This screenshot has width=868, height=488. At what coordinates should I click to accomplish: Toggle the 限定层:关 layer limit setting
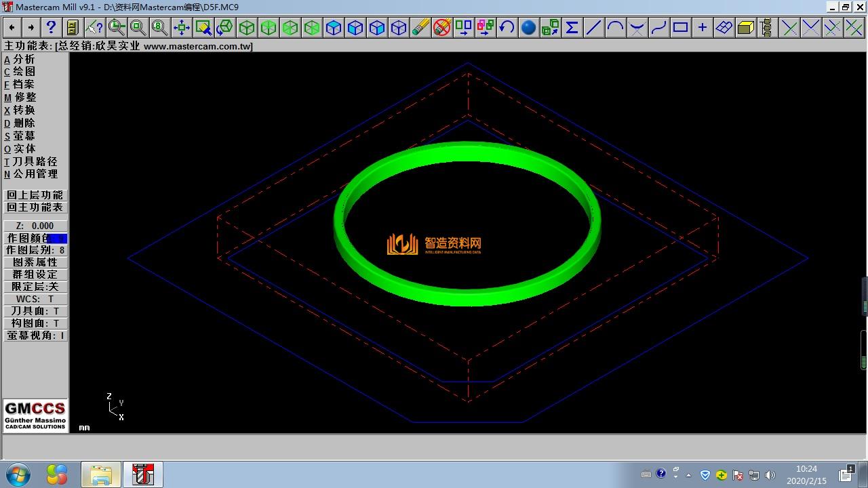[x=35, y=287]
